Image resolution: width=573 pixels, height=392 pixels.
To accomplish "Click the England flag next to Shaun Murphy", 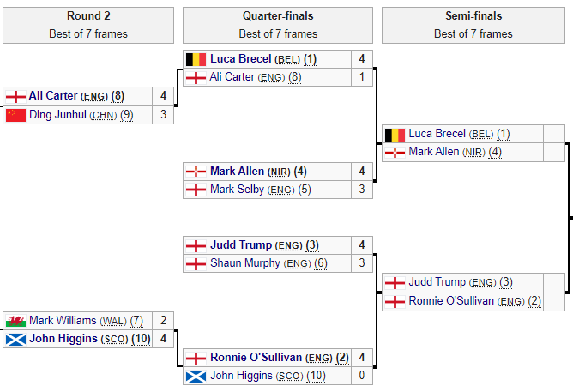I will [196, 263].
